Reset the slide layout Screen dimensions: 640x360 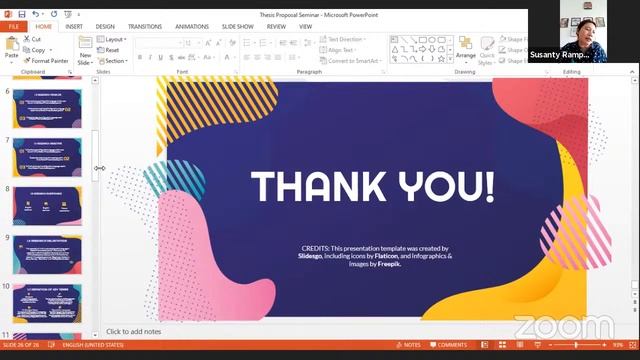[108, 50]
